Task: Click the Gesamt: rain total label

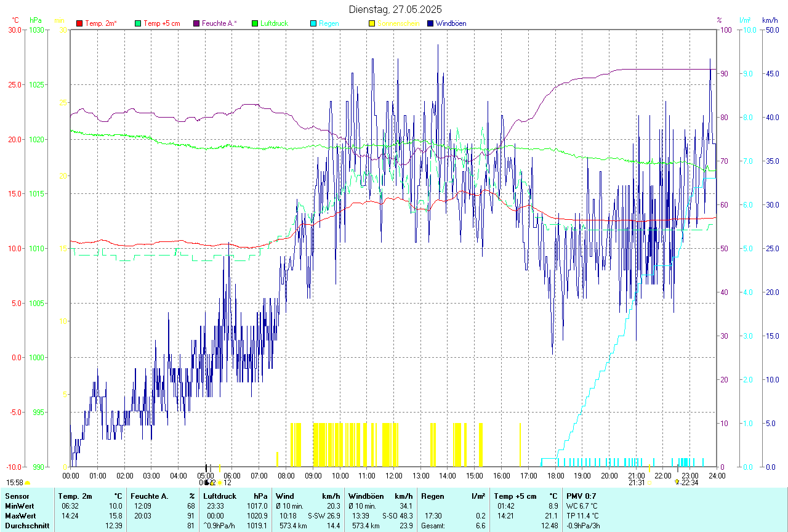Action: pyautogui.click(x=433, y=525)
